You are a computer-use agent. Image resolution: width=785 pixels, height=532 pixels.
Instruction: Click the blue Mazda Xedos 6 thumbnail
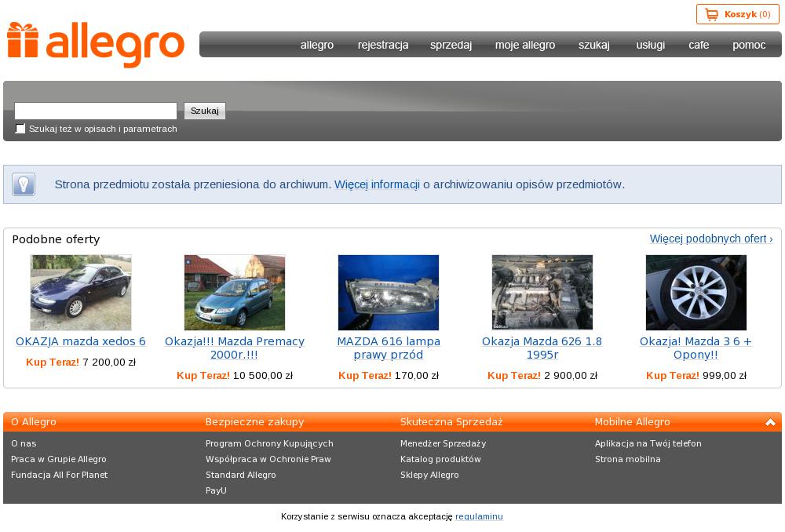pos(81,292)
